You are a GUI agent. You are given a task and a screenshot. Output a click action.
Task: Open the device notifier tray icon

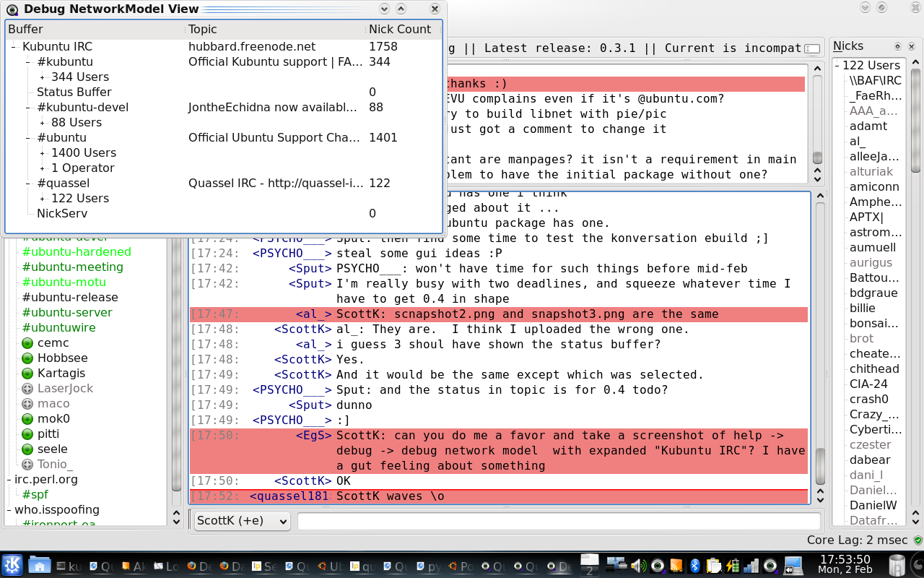(616, 565)
